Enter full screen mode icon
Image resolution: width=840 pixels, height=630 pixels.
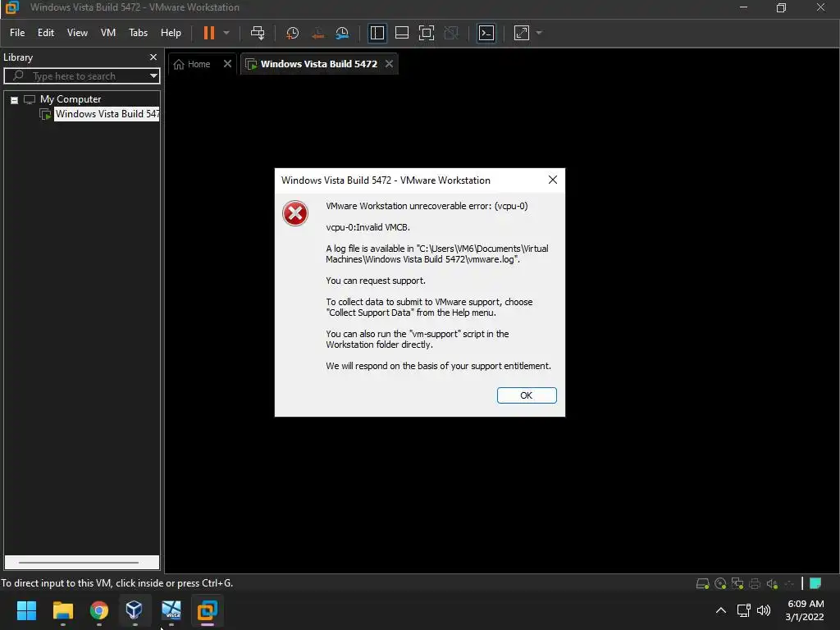click(x=427, y=33)
